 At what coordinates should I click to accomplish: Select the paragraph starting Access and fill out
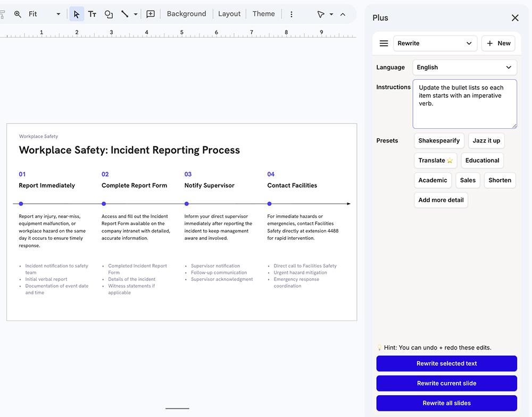tap(136, 227)
